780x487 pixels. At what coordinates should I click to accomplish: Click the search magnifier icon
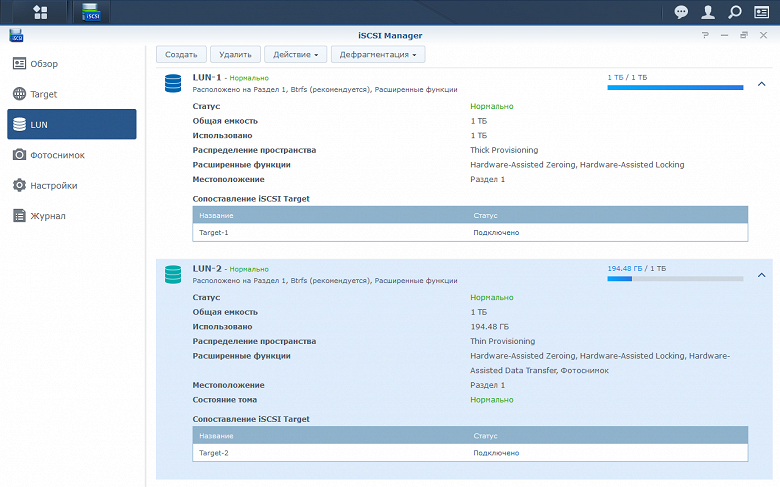735,12
